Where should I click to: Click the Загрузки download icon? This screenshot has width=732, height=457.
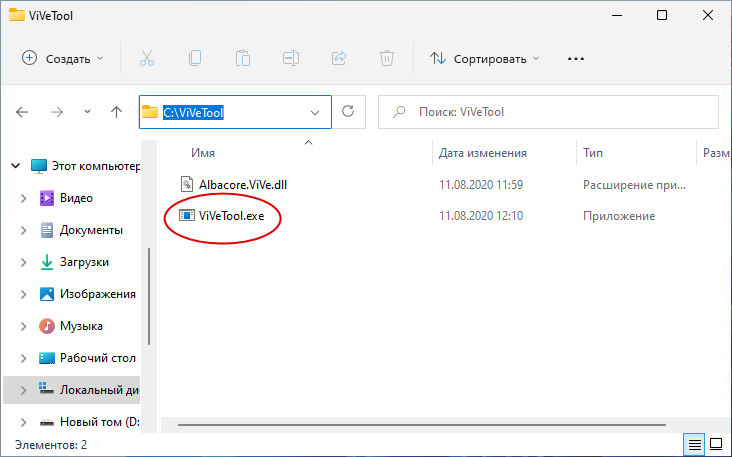coord(47,262)
